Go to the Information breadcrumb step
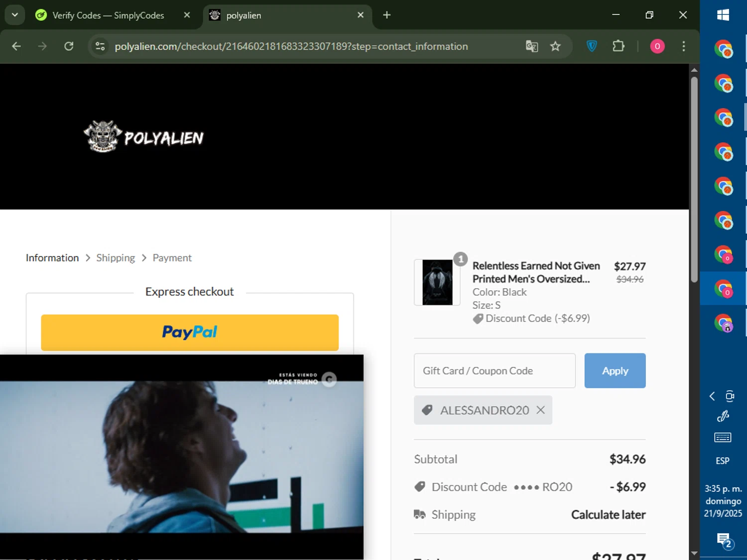Image resolution: width=747 pixels, height=560 pixels. click(52, 258)
